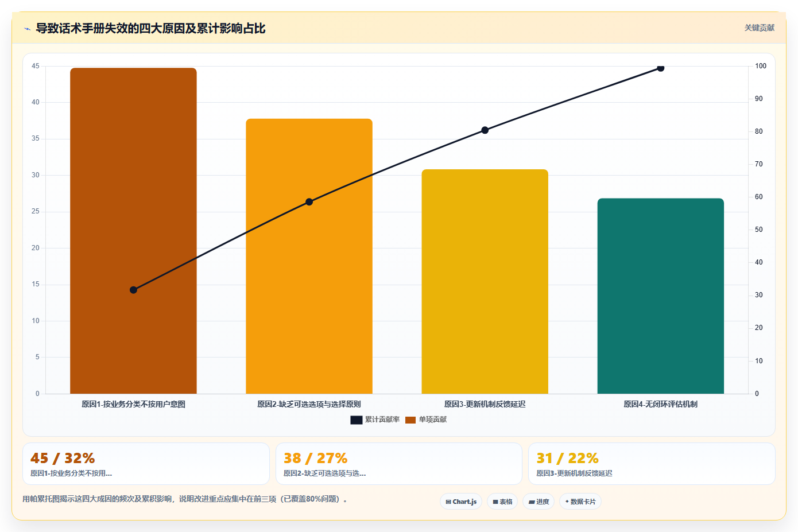Select the brown bar for 原因1
The image size is (798, 532).
[133, 231]
